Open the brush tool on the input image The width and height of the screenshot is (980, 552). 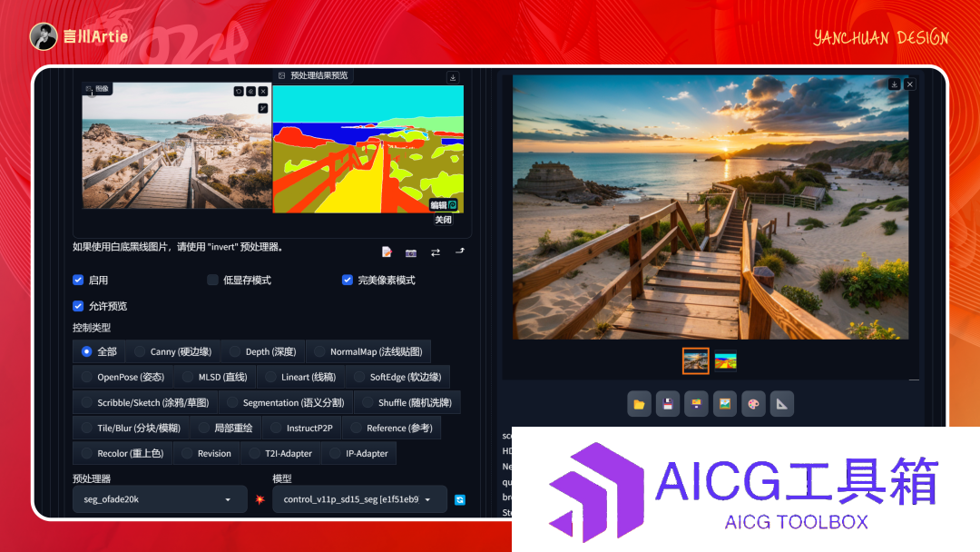[263, 108]
